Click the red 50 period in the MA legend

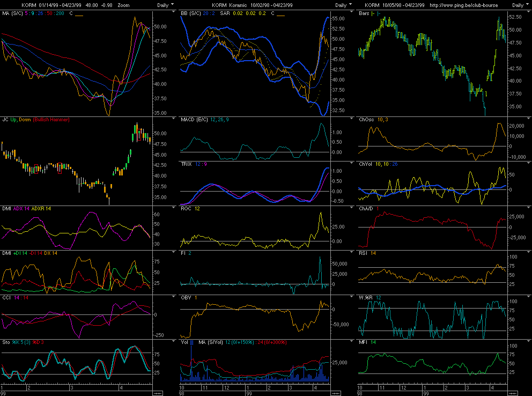(x=49, y=13)
